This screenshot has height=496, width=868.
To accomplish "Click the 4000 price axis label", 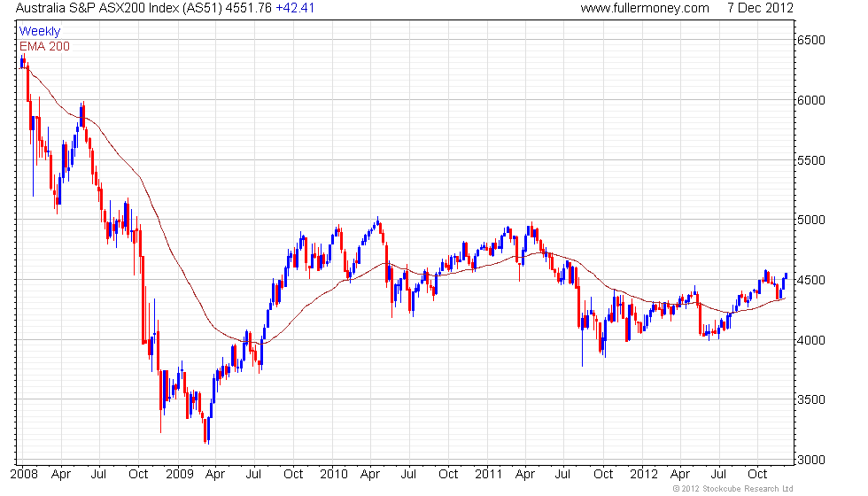I will click(x=811, y=340).
